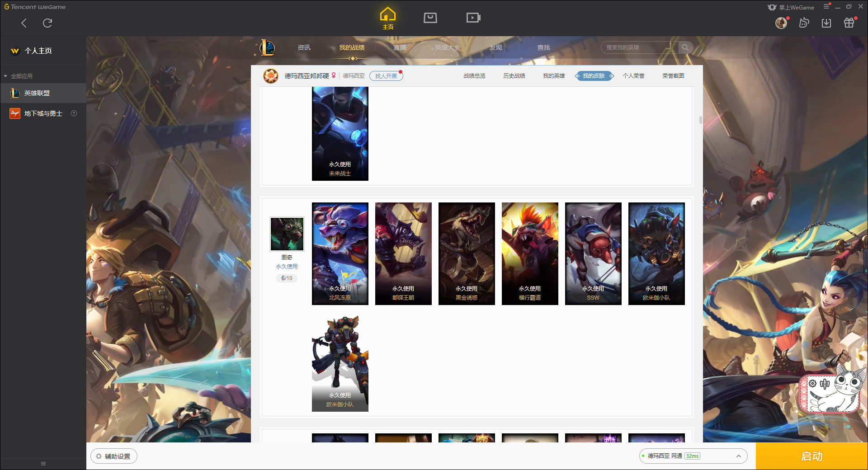Click the 启动 launch button
This screenshot has width=868, height=470.
[811, 456]
